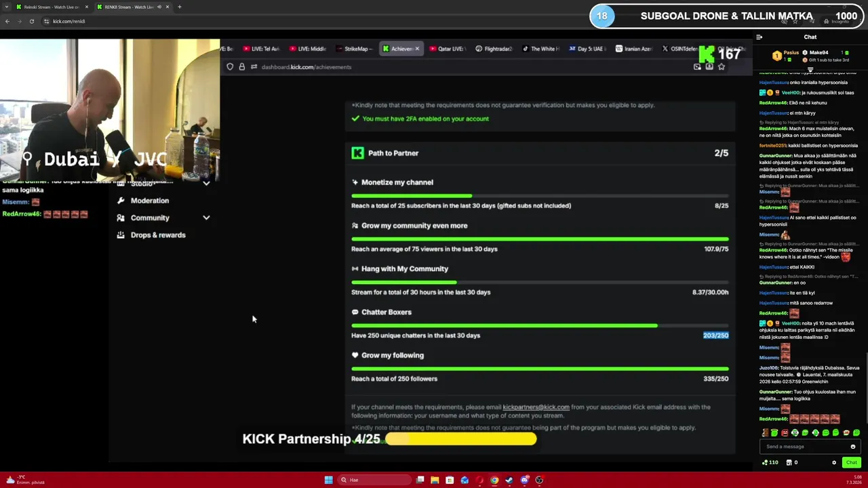868x488 pixels.
Task: Switch to the Qatar LIVE tab
Action: (x=447, y=49)
